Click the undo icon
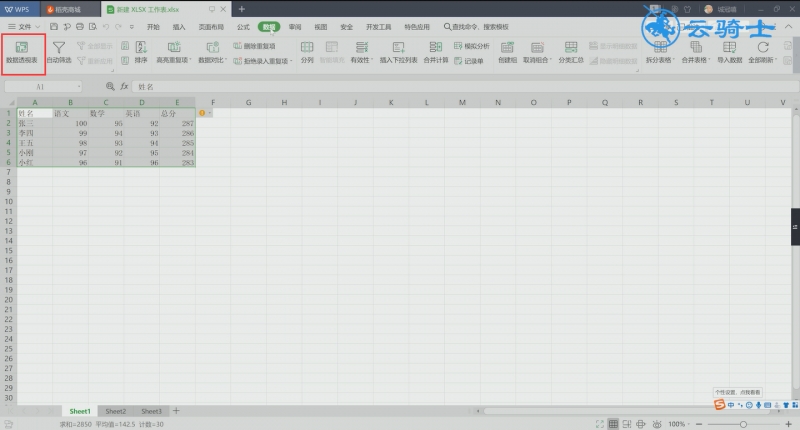The image size is (800, 430). click(x=106, y=27)
